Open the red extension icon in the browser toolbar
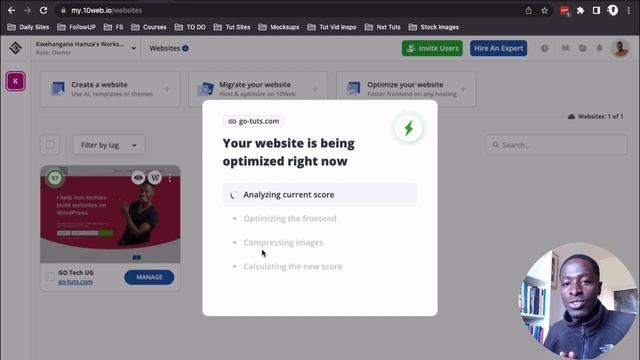The width and height of the screenshot is (640, 360). (564, 11)
